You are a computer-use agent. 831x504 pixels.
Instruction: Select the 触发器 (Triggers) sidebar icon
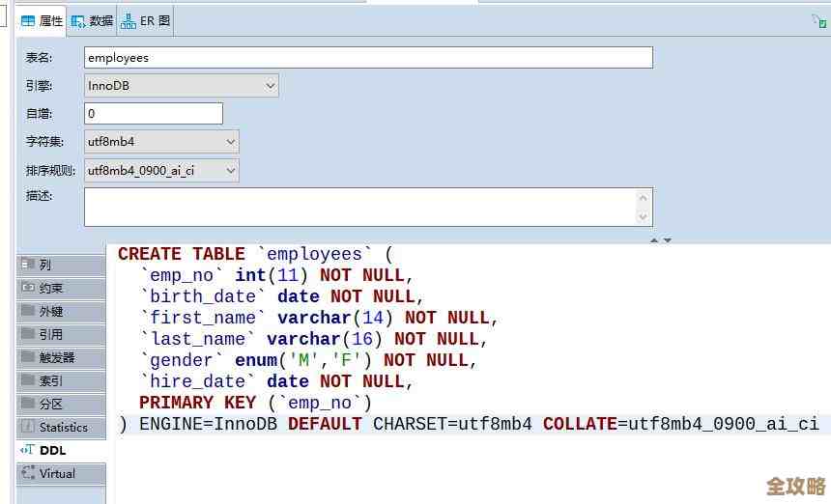(x=28, y=357)
